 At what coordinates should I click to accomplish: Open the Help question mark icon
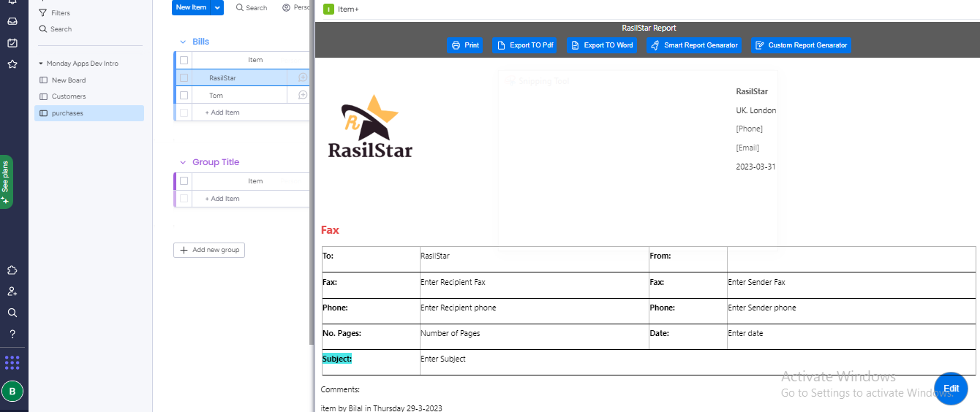(12, 334)
